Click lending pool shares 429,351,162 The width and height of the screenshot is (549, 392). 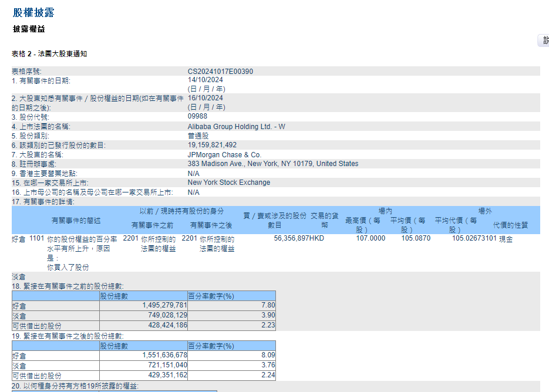point(164,375)
